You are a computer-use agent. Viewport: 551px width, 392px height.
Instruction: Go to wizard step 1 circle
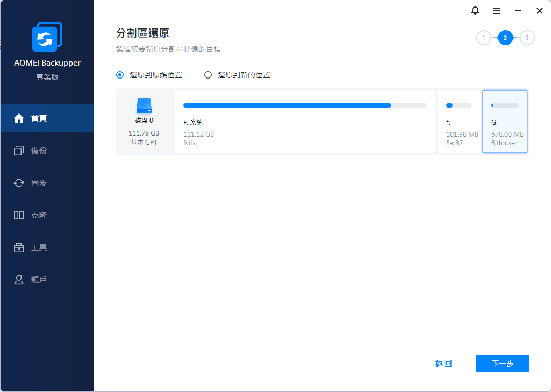483,38
